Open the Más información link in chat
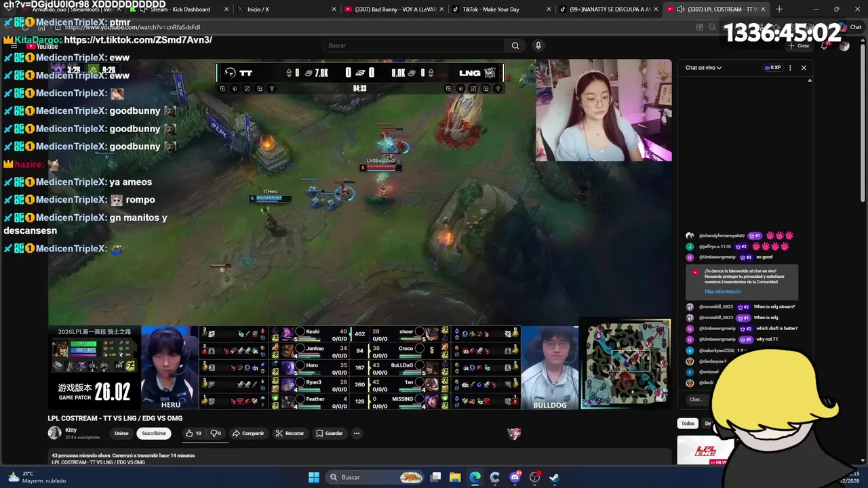This screenshot has height=488, width=868. (722, 291)
